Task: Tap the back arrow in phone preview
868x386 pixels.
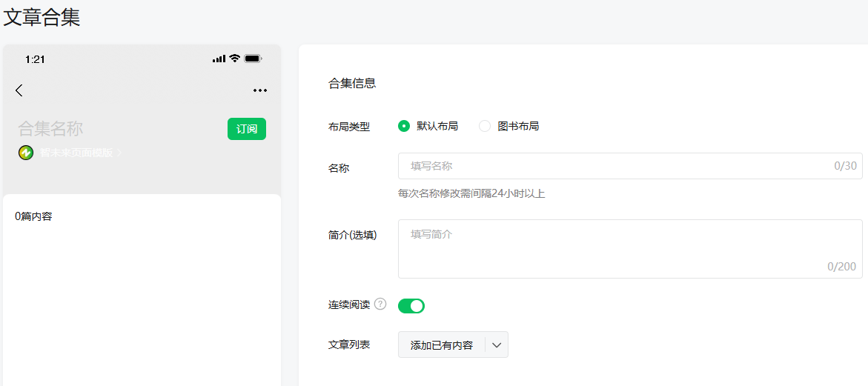Action: coord(19,90)
